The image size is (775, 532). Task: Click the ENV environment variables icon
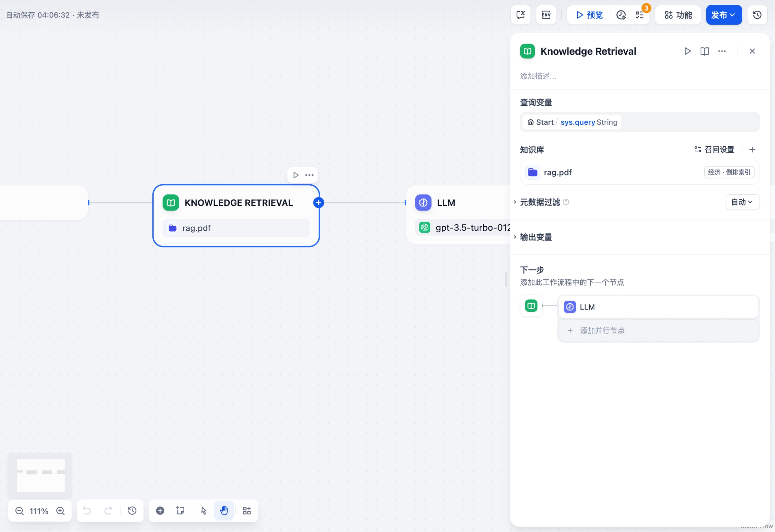tap(546, 15)
